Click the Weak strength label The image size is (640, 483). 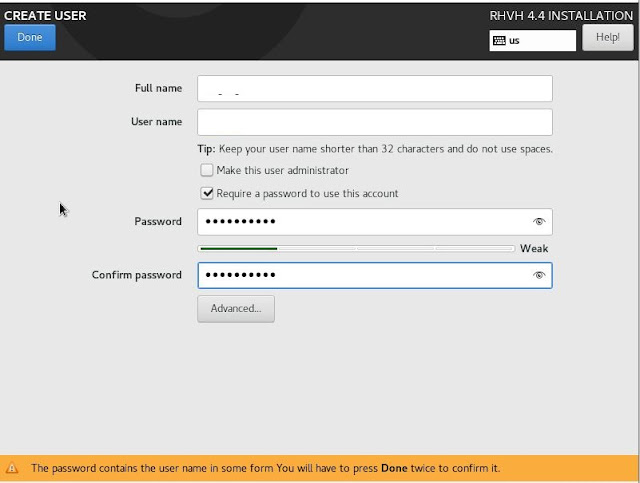click(x=534, y=248)
